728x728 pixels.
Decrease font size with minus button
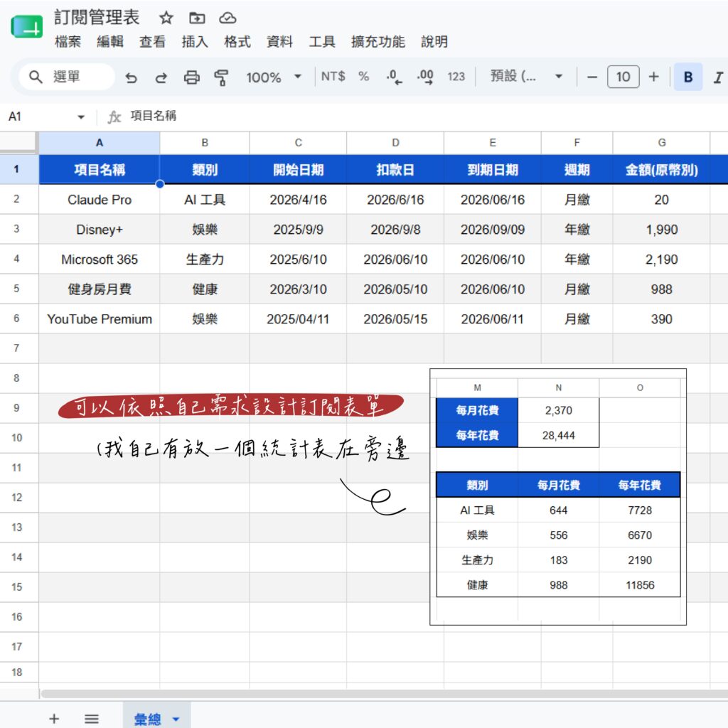[x=592, y=77]
